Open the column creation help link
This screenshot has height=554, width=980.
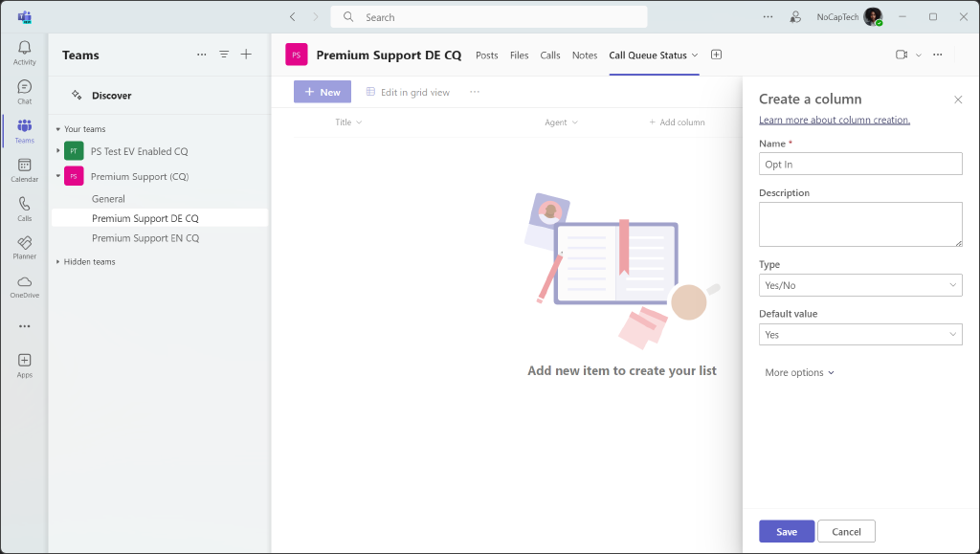[x=835, y=119]
